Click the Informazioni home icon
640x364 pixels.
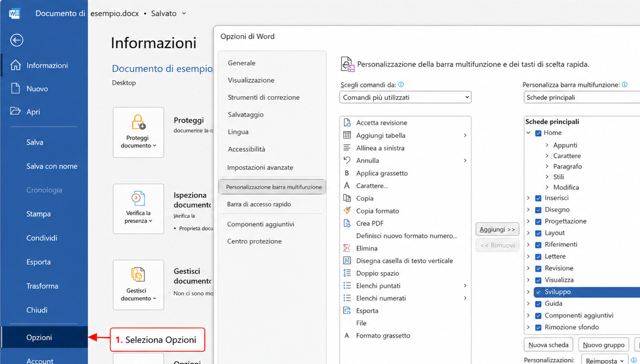16,65
